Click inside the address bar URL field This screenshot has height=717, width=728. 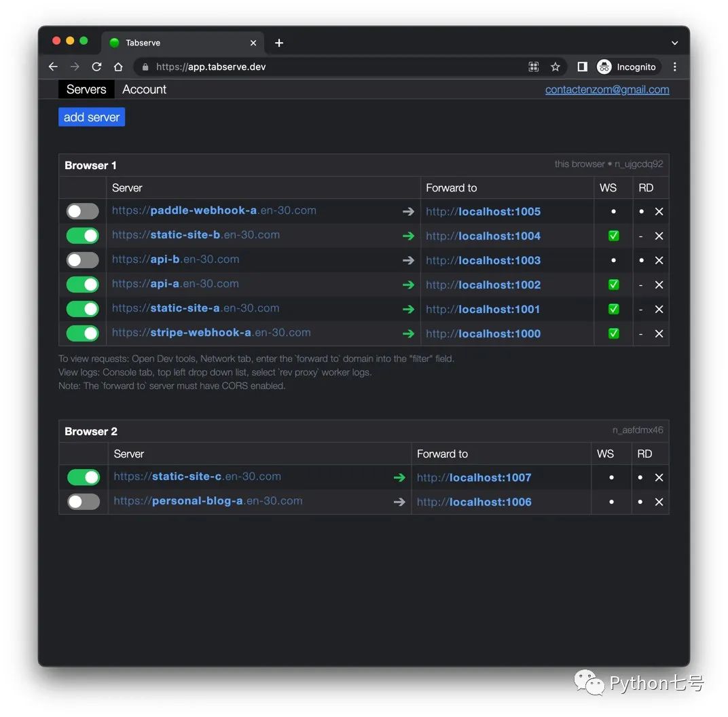pyautogui.click(x=306, y=67)
